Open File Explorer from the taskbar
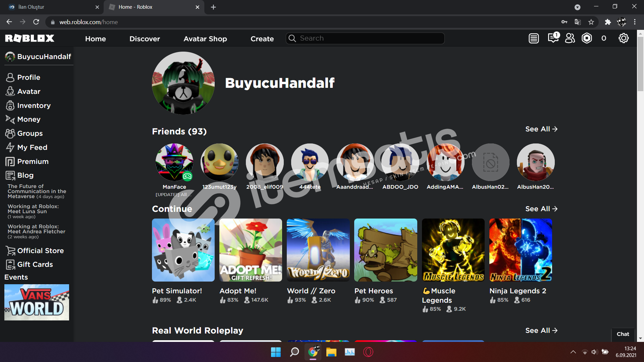Screen dimensions: 644x362 pos(331,352)
